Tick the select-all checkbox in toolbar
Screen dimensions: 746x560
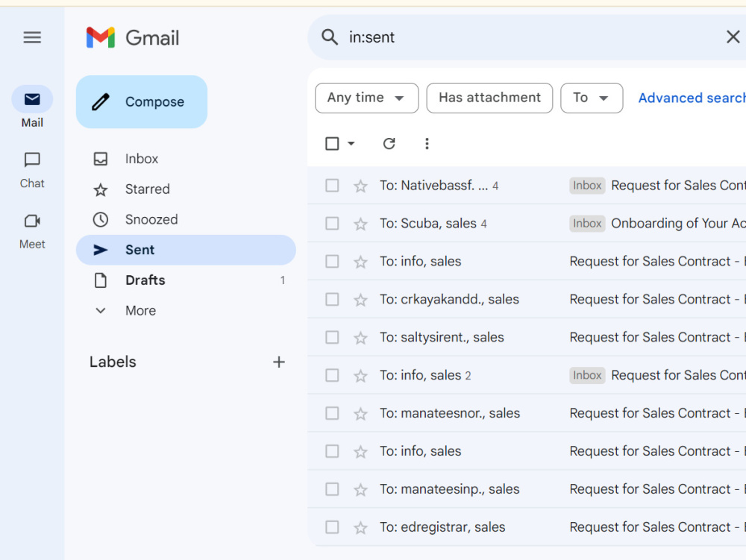pyautogui.click(x=332, y=144)
